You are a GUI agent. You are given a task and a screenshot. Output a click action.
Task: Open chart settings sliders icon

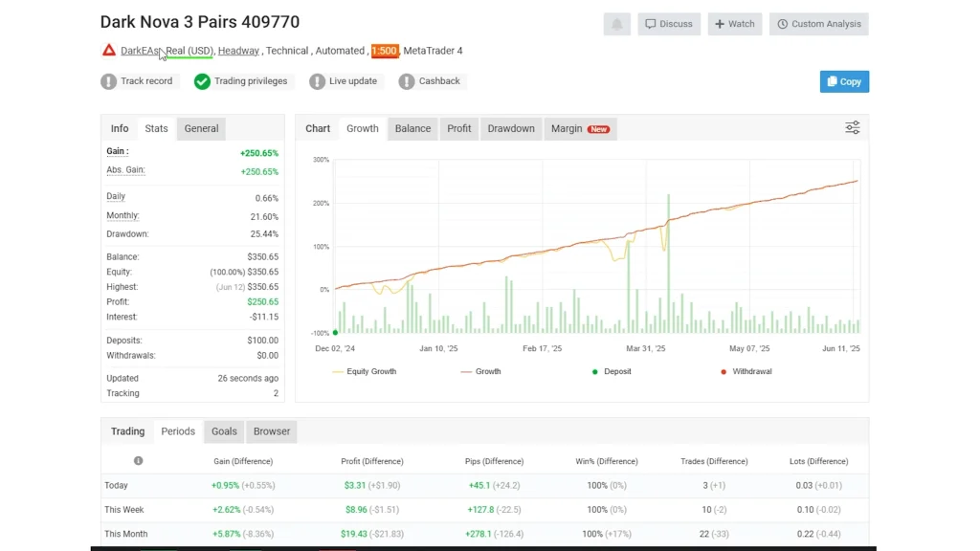click(852, 128)
